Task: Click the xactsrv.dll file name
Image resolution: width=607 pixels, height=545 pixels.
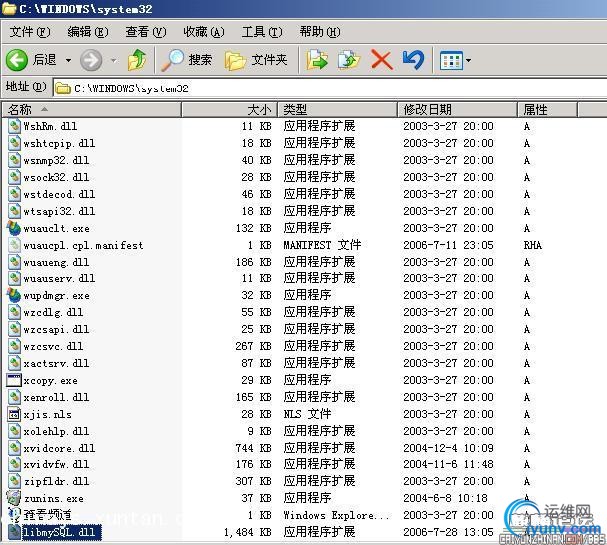Action: tap(56, 363)
